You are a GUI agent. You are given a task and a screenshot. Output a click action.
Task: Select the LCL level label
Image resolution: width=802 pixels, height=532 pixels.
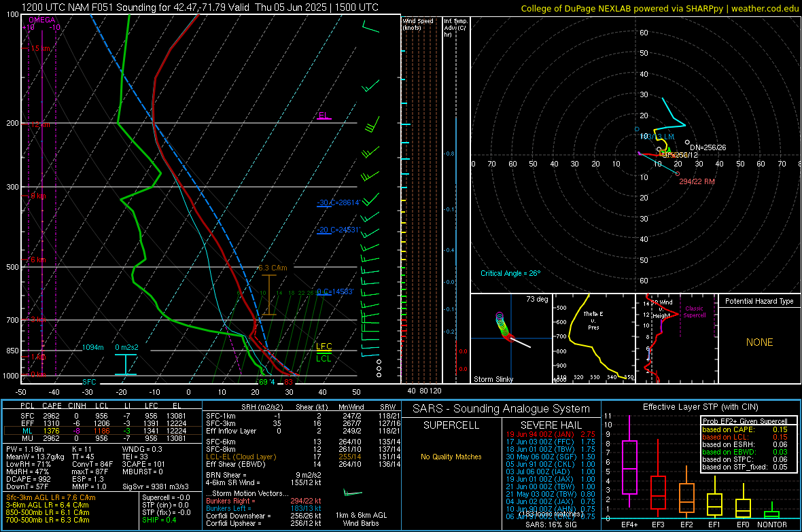pyautogui.click(x=324, y=358)
